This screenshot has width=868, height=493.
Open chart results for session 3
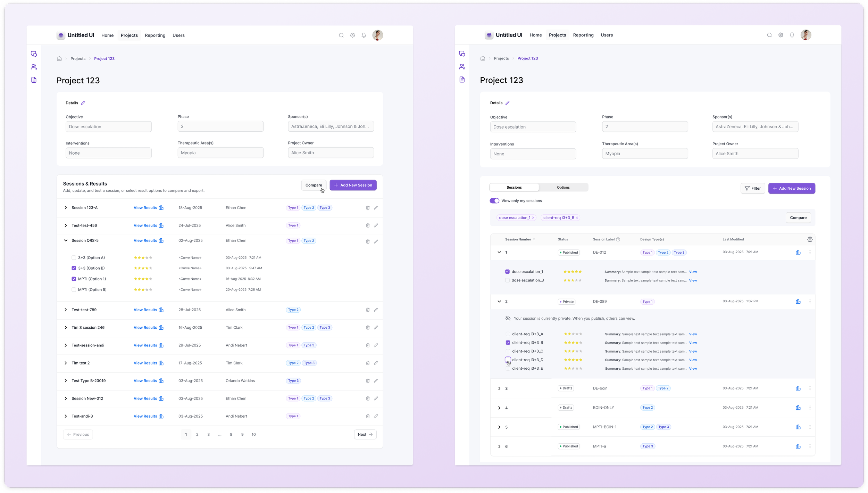pyautogui.click(x=798, y=388)
